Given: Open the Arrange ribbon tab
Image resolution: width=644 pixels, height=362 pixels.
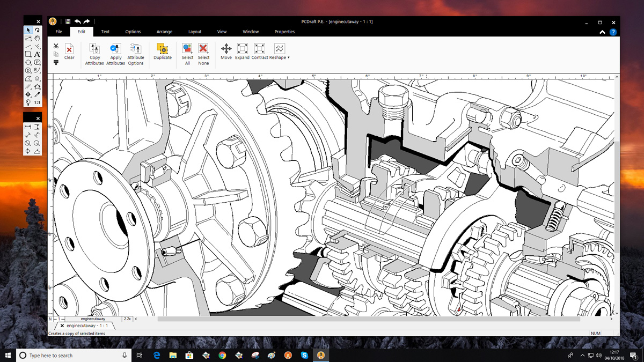Looking at the screenshot, I should click(164, 32).
